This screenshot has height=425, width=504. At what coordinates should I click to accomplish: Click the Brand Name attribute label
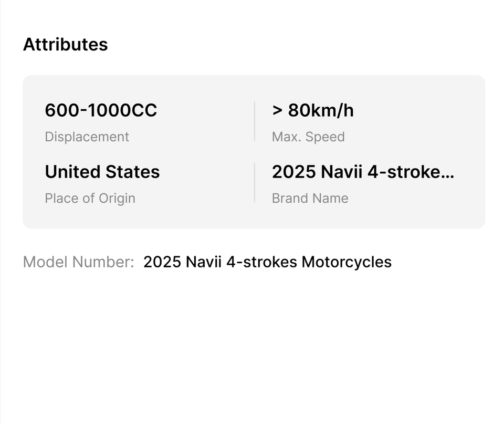coord(310,199)
